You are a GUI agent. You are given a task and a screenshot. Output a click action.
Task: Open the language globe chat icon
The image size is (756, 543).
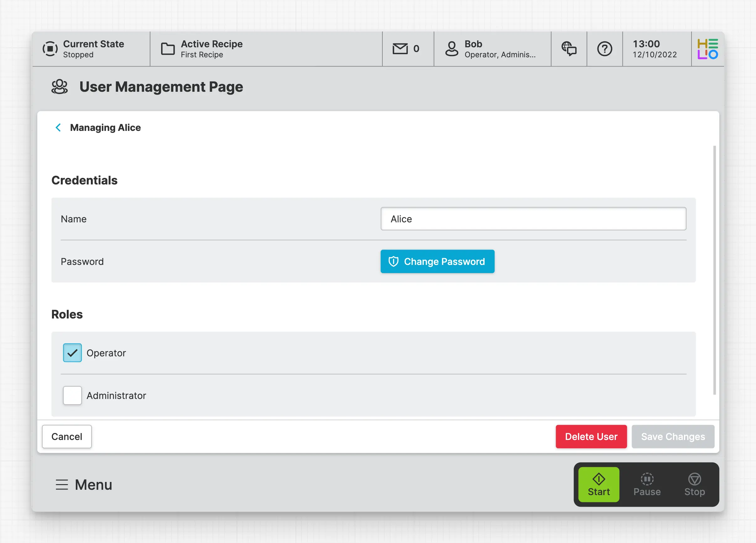[x=569, y=49]
